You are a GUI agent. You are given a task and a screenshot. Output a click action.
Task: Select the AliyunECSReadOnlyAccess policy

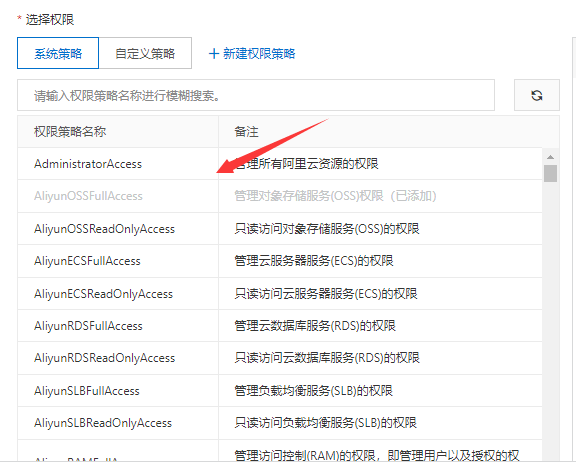click(103, 294)
